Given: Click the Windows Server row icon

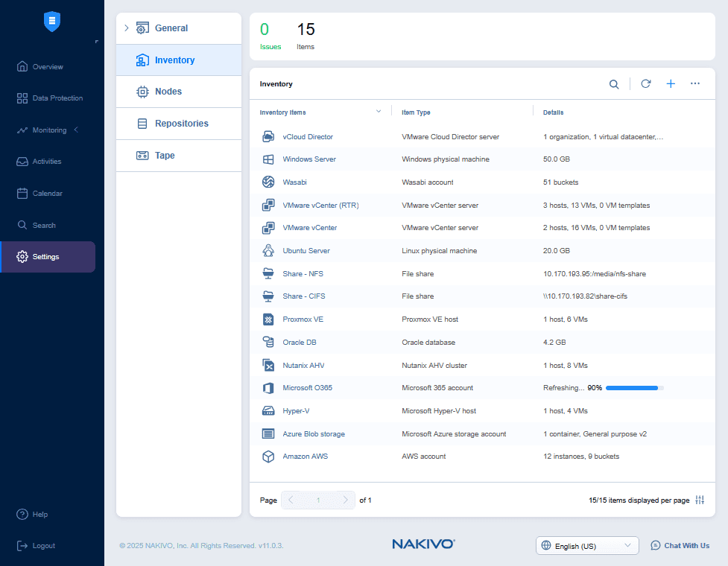Looking at the screenshot, I should click(268, 159).
